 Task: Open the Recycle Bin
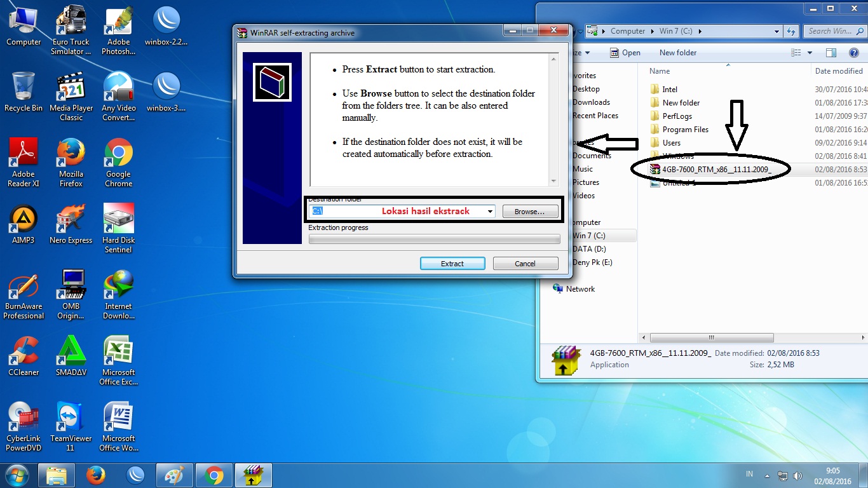pyautogui.click(x=24, y=91)
